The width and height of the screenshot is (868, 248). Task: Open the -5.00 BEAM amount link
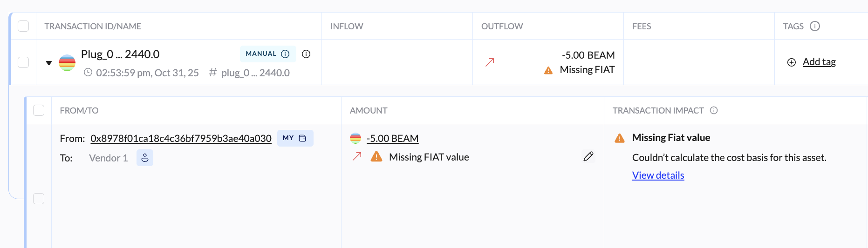point(392,139)
